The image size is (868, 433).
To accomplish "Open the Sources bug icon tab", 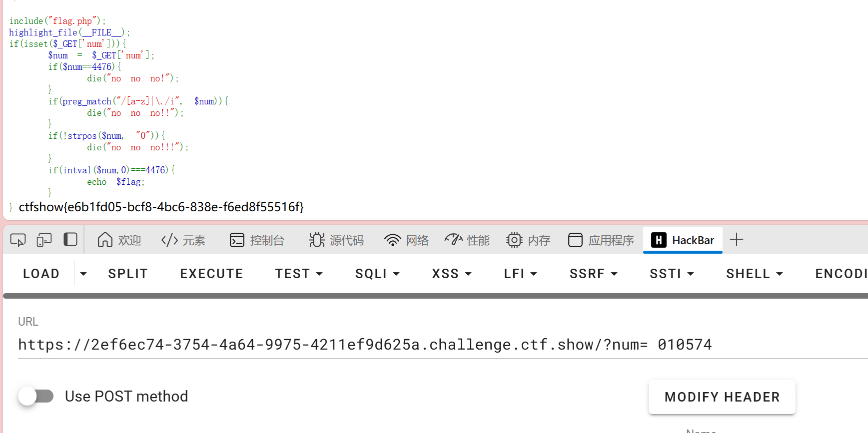I will pyautogui.click(x=336, y=240).
